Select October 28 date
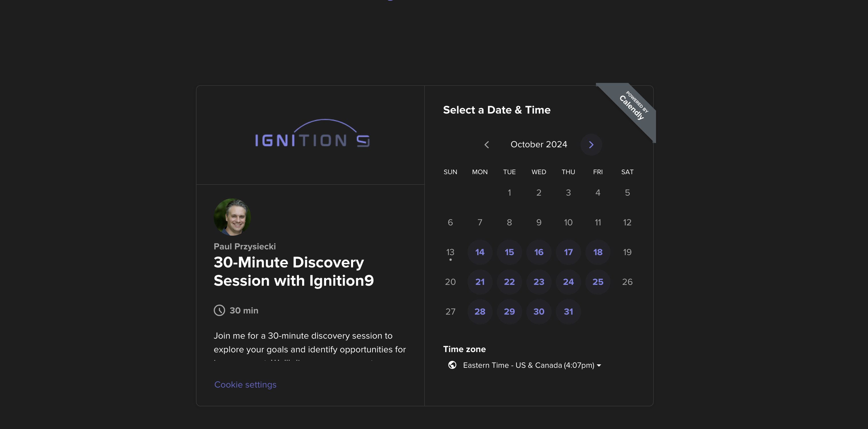Image resolution: width=868 pixels, height=429 pixels. point(479,311)
